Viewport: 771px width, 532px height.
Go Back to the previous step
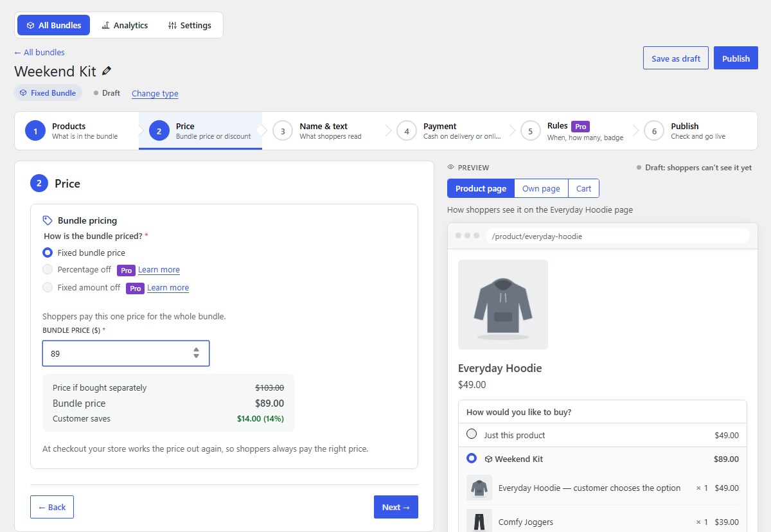52,507
